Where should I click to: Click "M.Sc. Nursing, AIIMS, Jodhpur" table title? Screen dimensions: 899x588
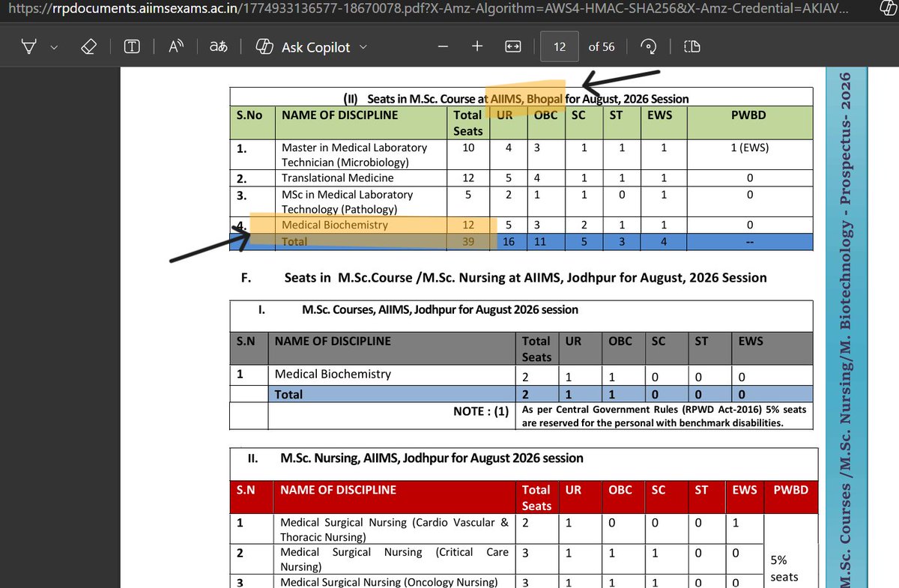(432, 457)
